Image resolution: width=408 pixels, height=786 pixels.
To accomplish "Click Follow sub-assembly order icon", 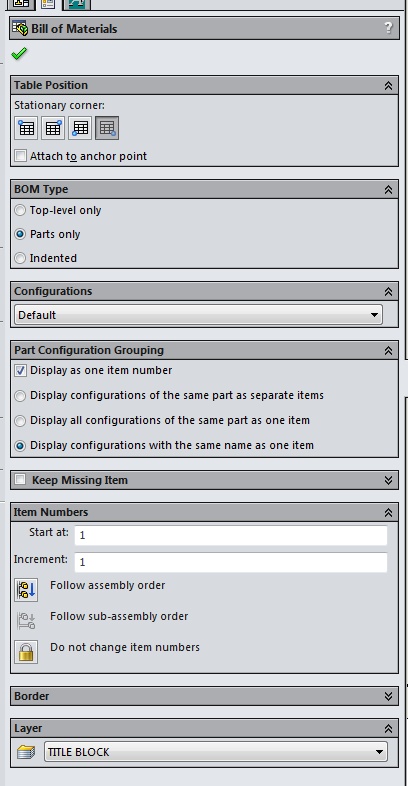I will pyautogui.click(x=26, y=621).
